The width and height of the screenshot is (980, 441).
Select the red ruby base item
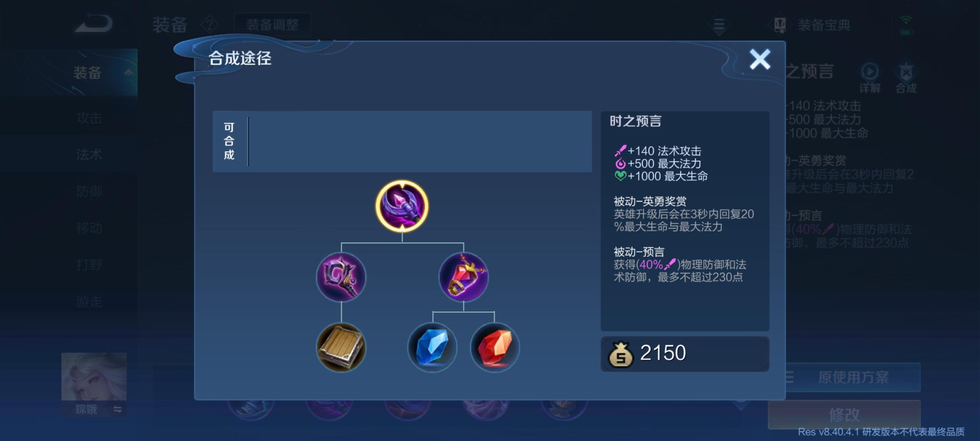click(495, 347)
